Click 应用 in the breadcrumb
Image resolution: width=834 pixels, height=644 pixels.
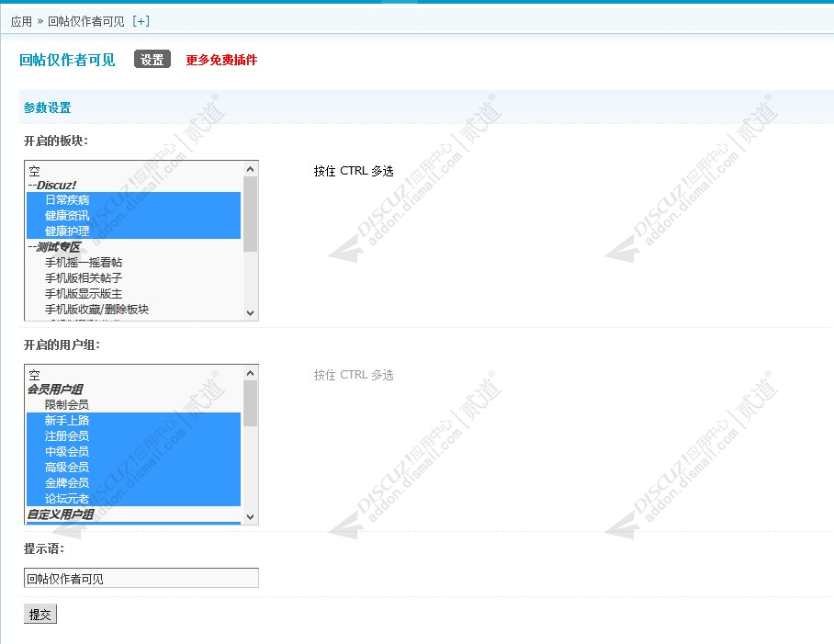[x=21, y=21]
